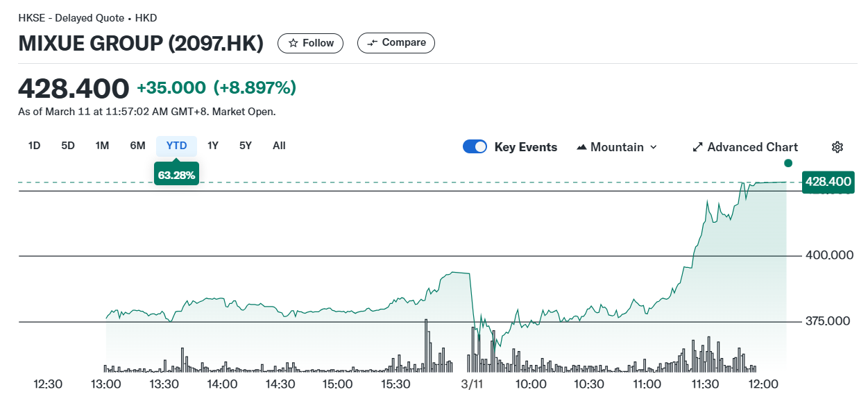Viewport: 868px width, 401px height.
Task: Expand the Mountain chart type dropdown chevron
Action: point(653,147)
